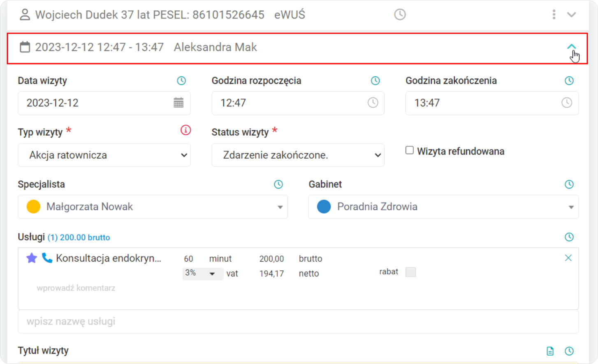Viewport: 598px width, 364px height.
Task: Click the patient person icon
Action: coord(25,15)
